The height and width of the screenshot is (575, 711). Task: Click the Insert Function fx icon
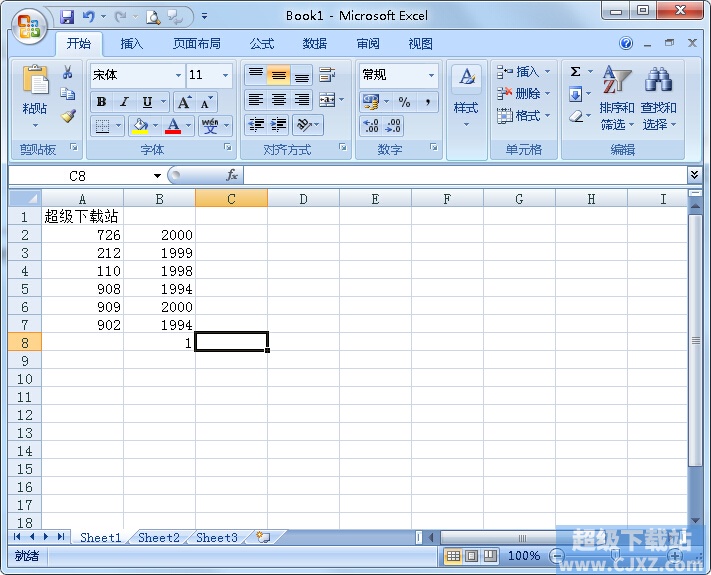232,175
